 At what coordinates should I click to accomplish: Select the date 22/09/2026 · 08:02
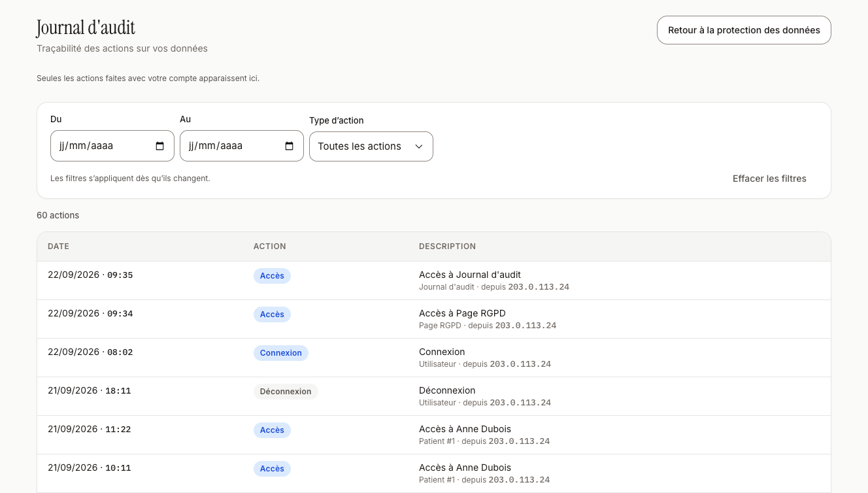(x=90, y=352)
